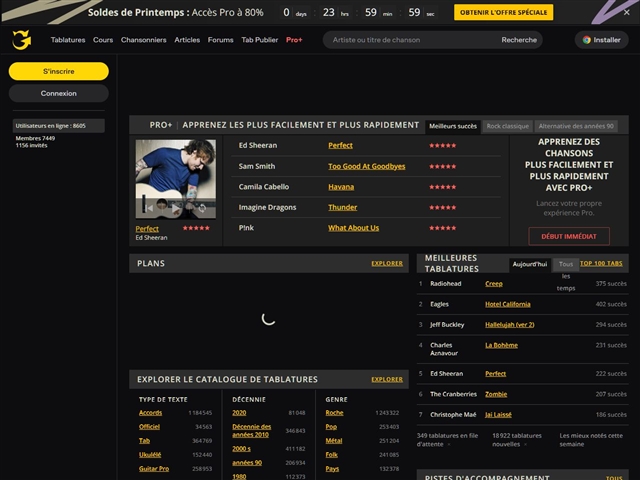Browse the Métal genre
This screenshot has height=480, width=640.
334,441
